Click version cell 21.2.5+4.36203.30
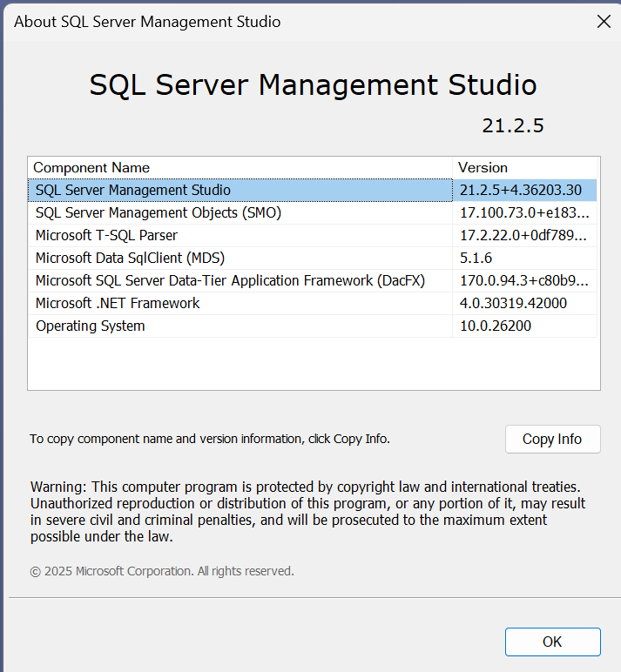The width and height of the screenshot is (621, 672). [524, 190]
